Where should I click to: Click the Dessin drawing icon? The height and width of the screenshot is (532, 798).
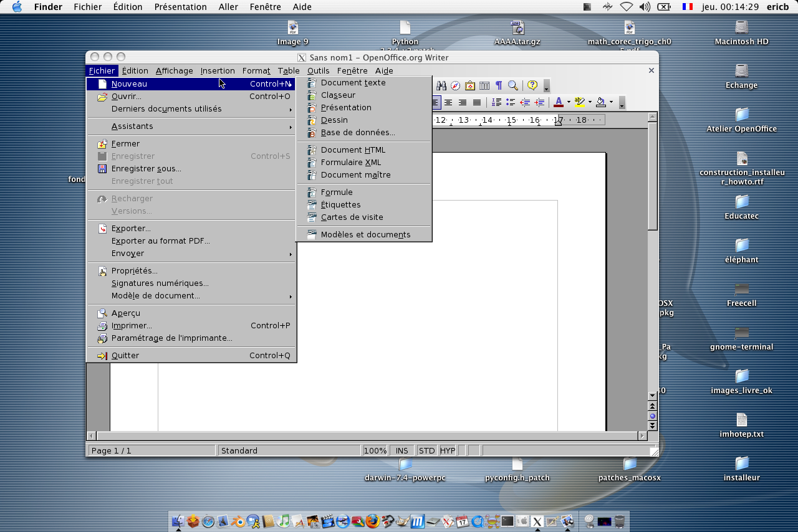pos(312,120)
